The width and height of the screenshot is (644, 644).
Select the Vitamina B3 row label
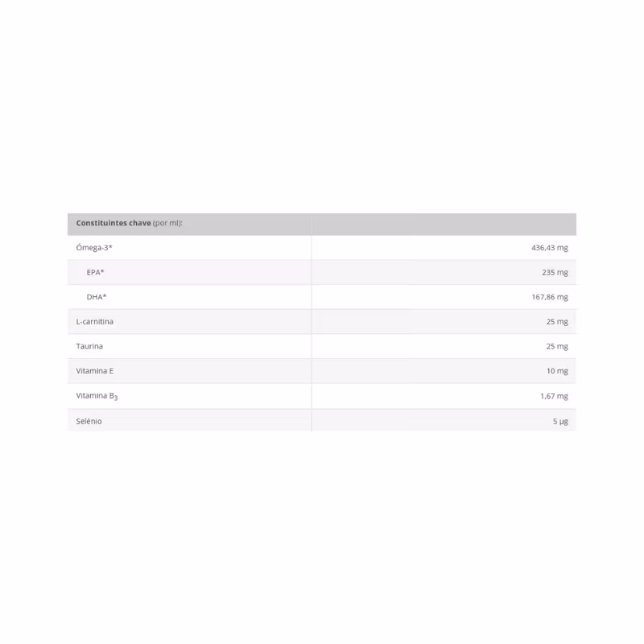97,396
